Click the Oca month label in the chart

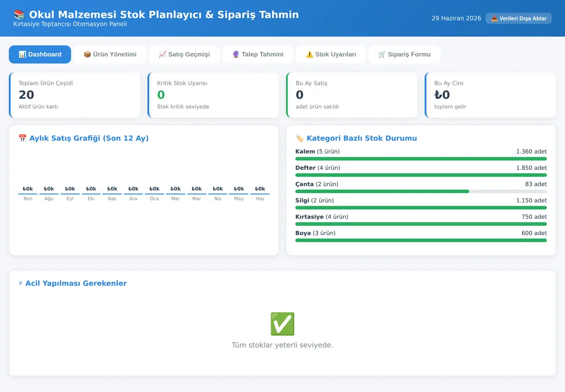pos(154,199)
